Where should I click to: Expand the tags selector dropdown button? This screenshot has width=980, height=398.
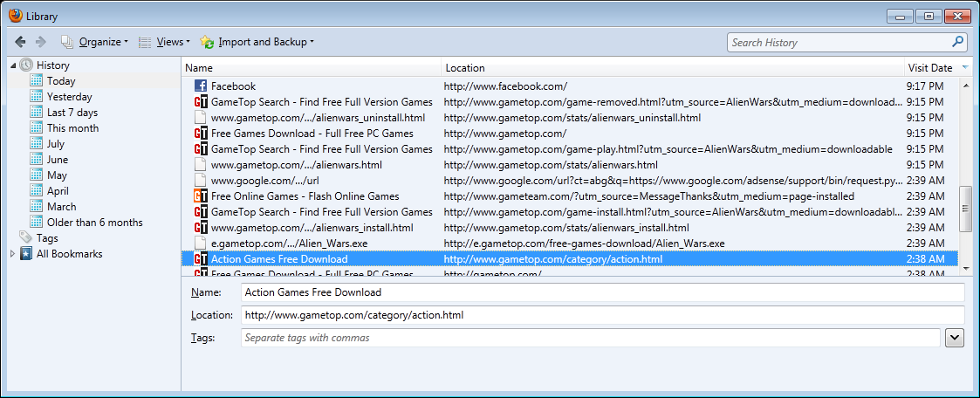(955, 338)
